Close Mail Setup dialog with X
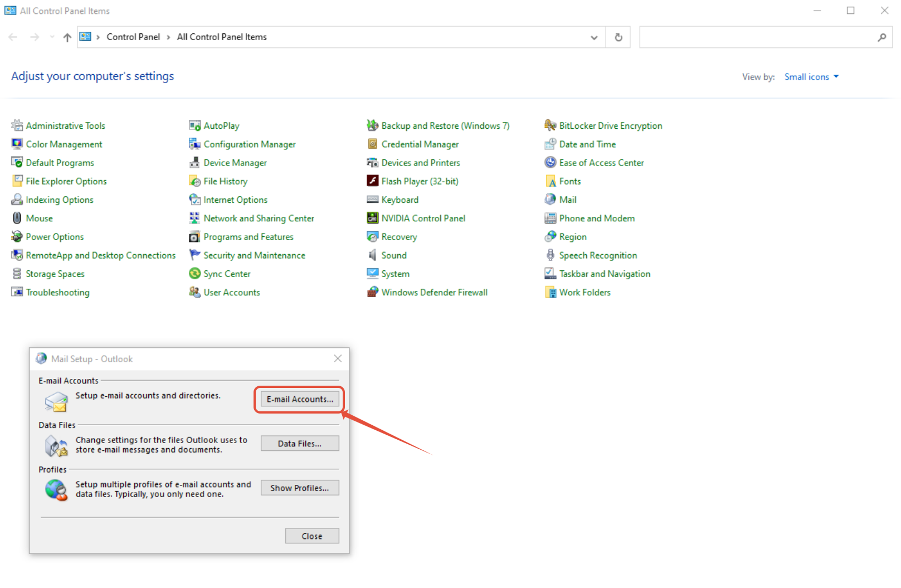901x588 pixels. coord(338,358)
